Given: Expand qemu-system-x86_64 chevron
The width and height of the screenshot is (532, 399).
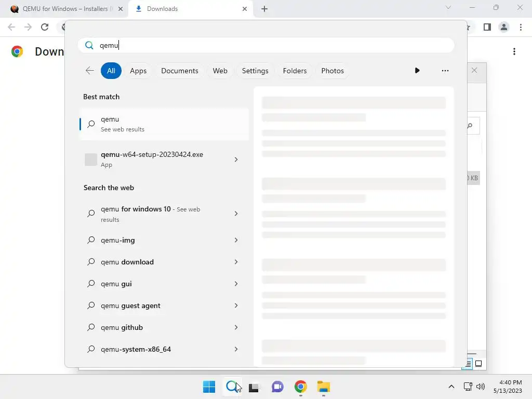Looking at the screenshot, I should (236, 349).
